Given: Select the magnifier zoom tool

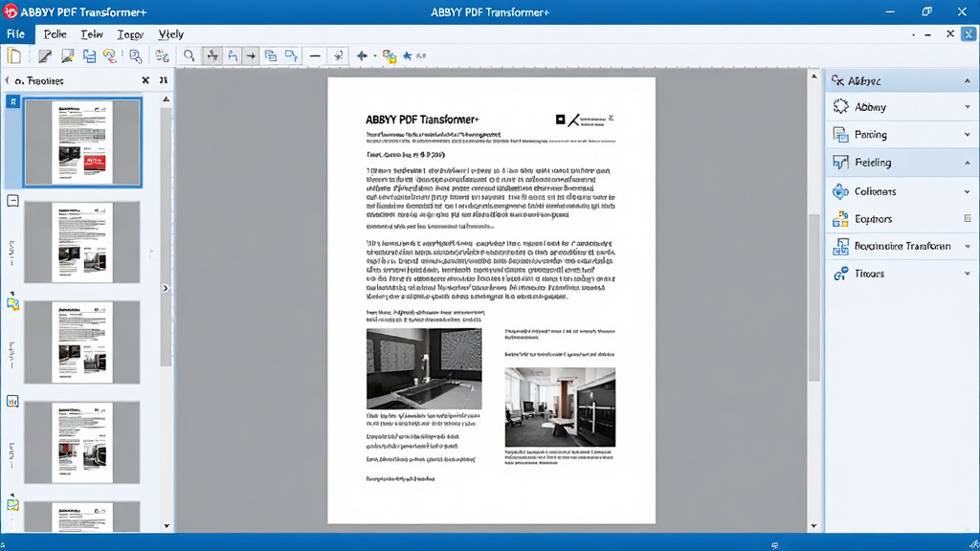Looking at the screenshot, I should click(189, 55).
